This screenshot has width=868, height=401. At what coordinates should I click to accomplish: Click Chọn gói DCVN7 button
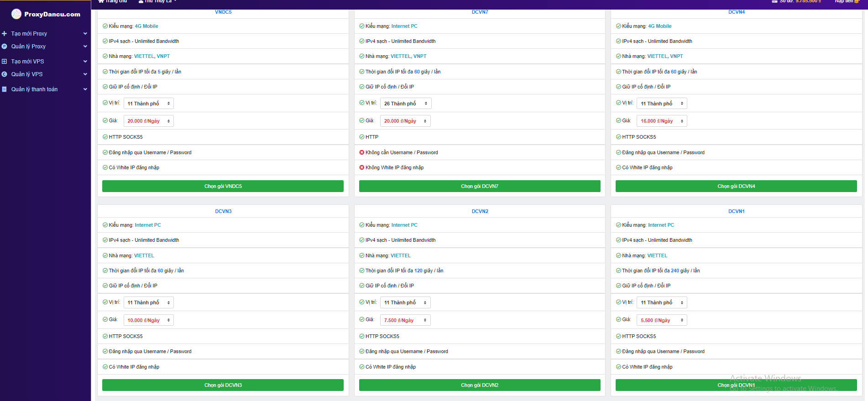click(x=480, y=186)
